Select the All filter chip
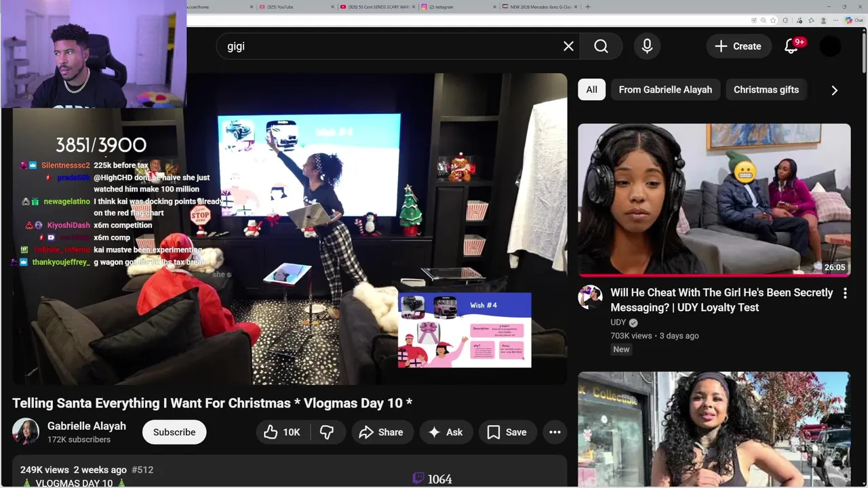Screen dimensions: 868x488 [592, 89]
